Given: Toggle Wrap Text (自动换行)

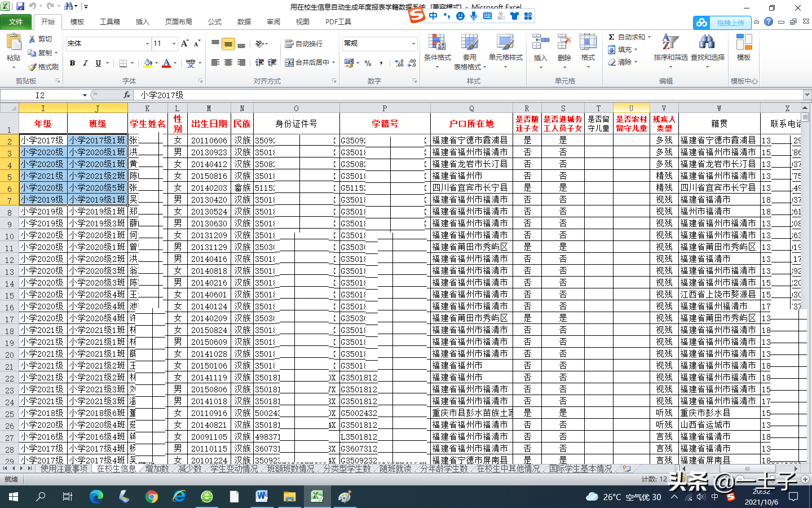Looking at the screenshot, I should (x=303, y=43).
